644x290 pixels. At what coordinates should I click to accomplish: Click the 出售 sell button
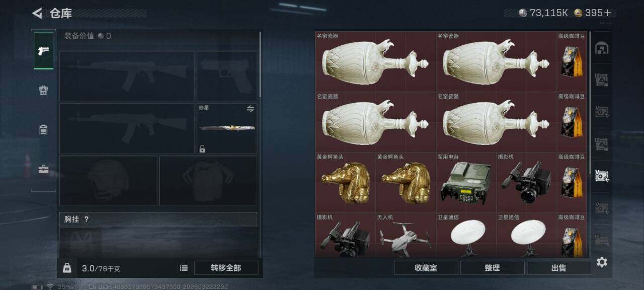(558, 268)
